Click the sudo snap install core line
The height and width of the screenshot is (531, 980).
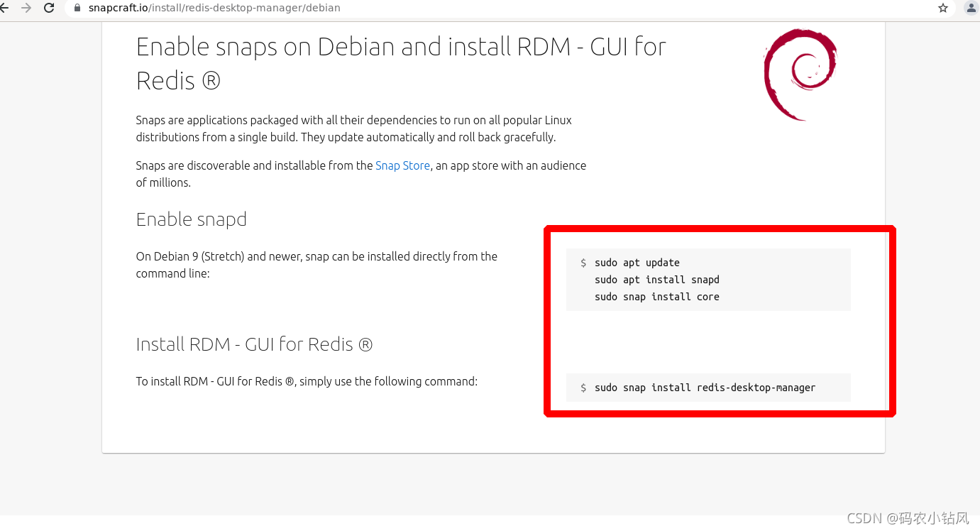click(657, 296)
